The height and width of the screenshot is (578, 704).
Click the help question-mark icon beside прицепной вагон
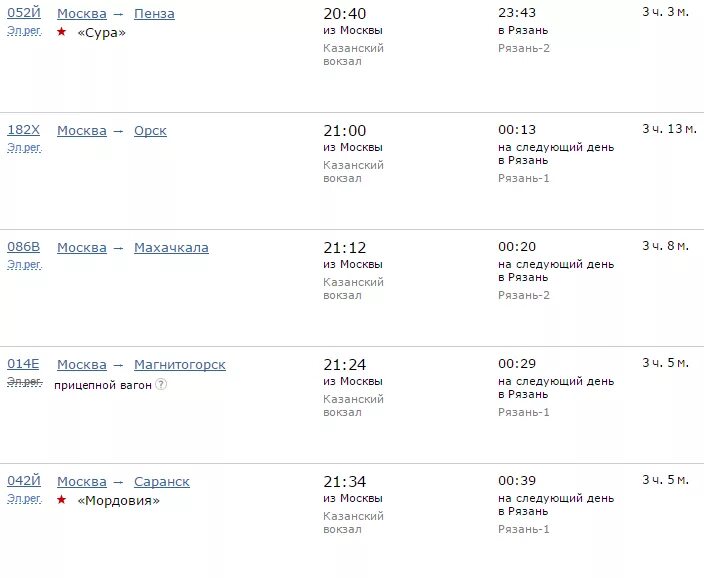point(161,384)
